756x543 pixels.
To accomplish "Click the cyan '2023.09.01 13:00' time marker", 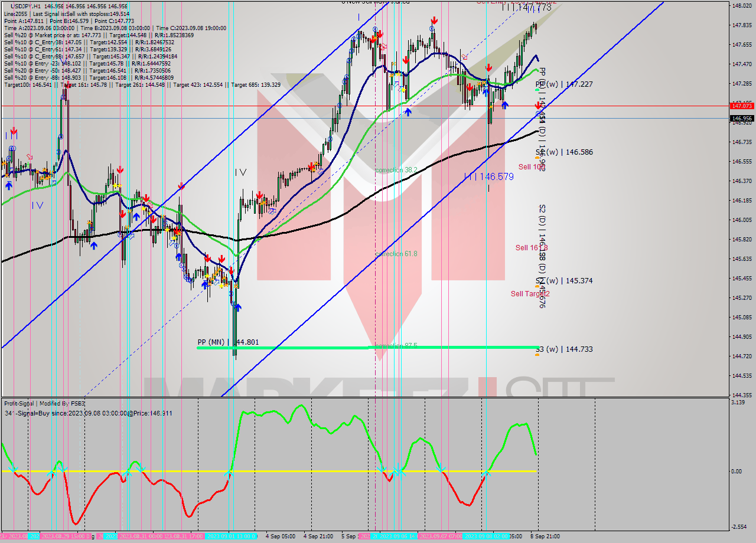I will click(231, 537).
